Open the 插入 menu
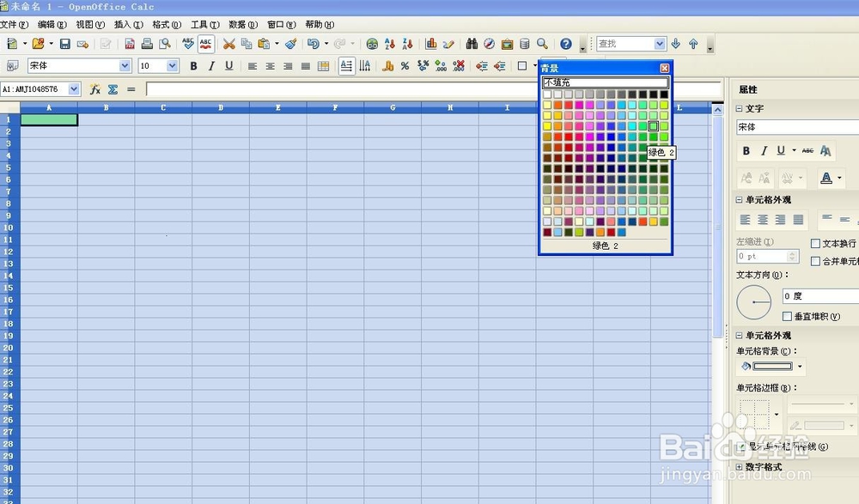859x504 pixels. pyautogui.click(x=129, y=25)
